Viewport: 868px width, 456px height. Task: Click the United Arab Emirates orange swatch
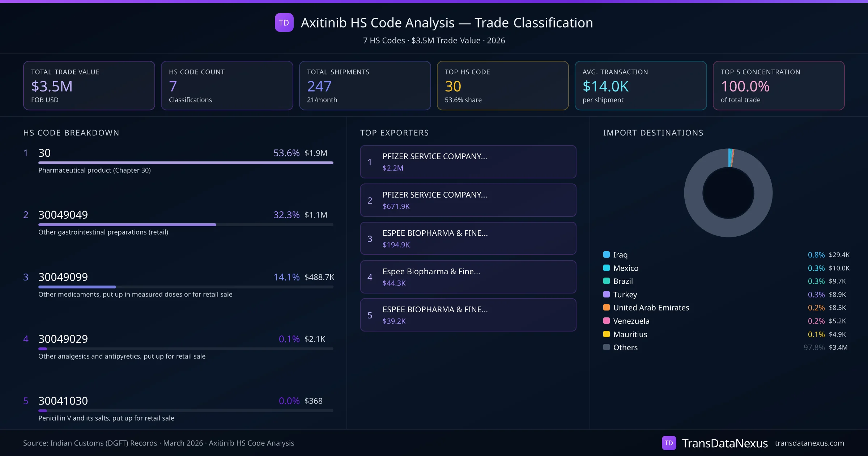(607, 308)
